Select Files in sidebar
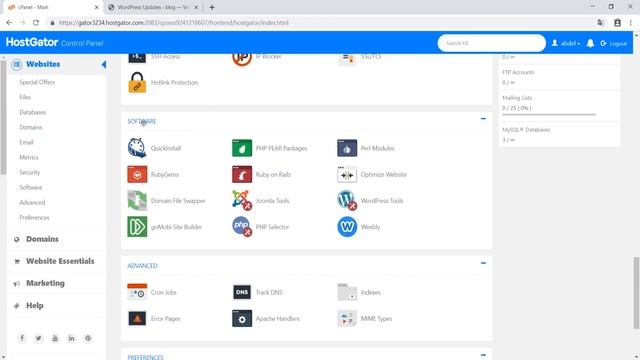640x360 pixels. pos(25,97)
